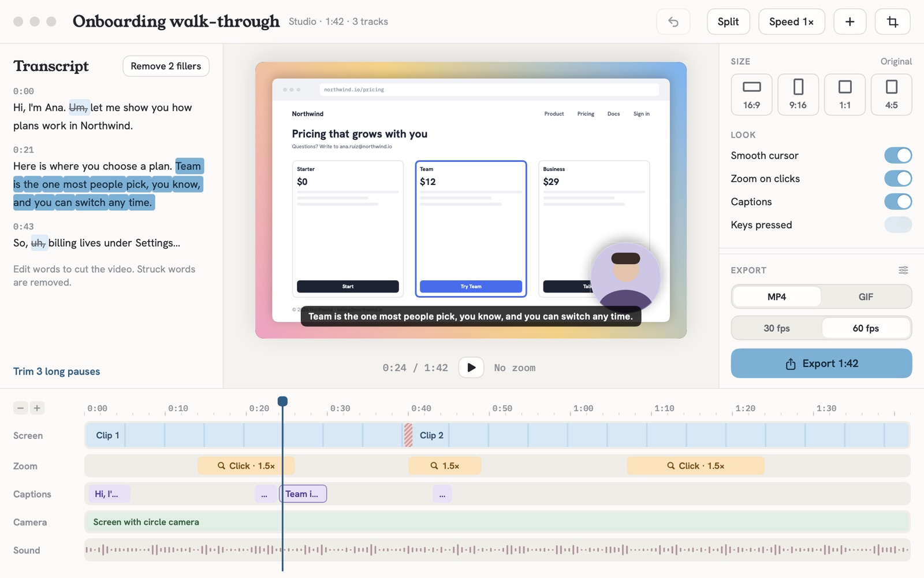Click Remove 2 fillers button
Viewport: 924px width, 578px height.
click(166, 66)
